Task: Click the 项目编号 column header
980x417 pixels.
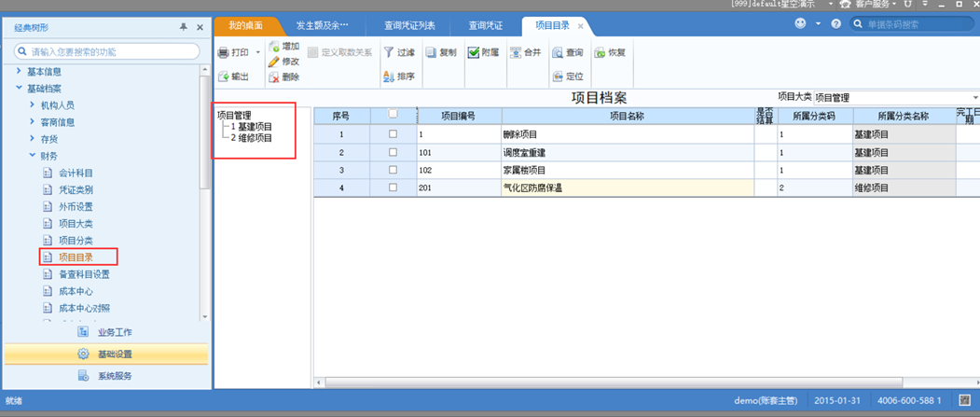Action: coord(459,116)
